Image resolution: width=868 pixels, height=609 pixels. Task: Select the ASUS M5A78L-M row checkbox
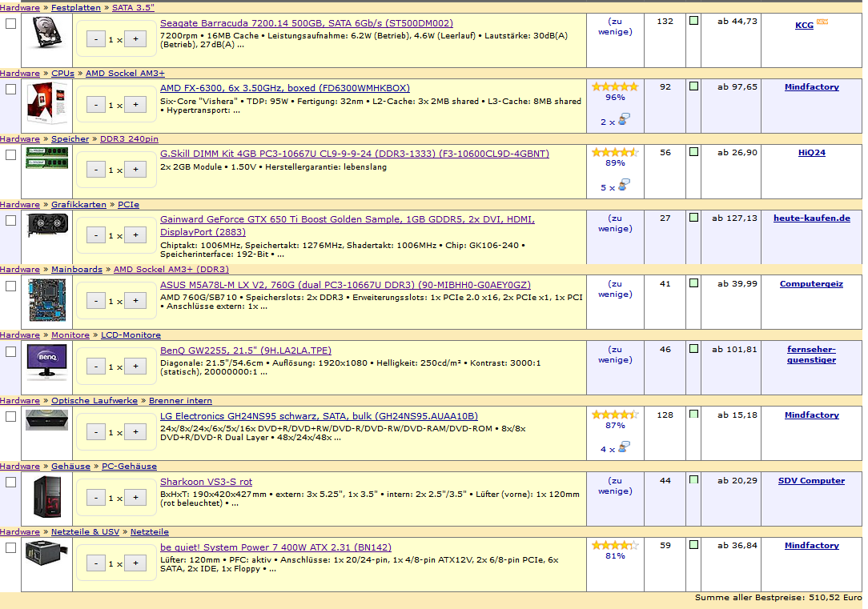pyautogui.click(x=10, y=286)
